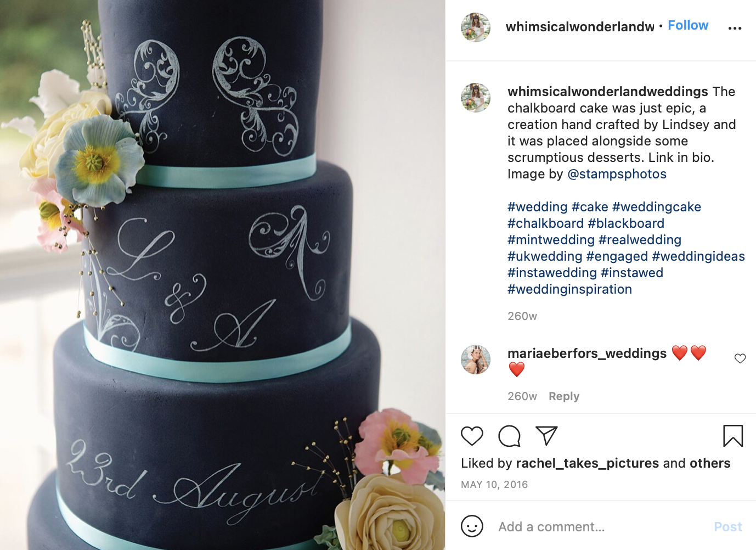Viewport: 756px width, 550px height.
Task: Click the chalkboard cake photo
Action: pyautogui.click(x=222, y=275)
